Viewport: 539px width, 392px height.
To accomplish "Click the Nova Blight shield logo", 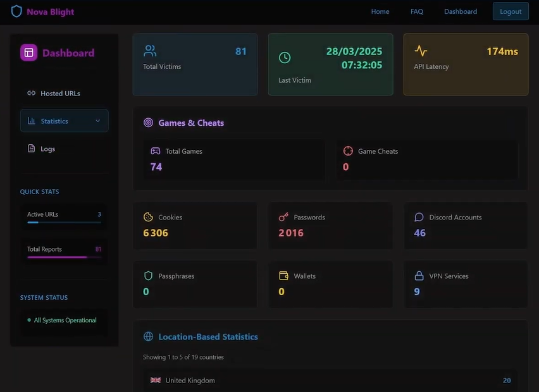I will [x=16, y=11].
